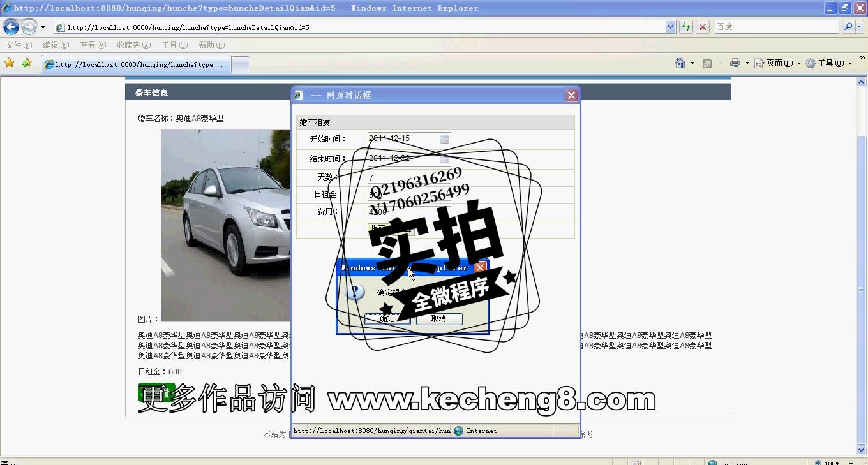This screenshot has height=465, width=868.
Task: Open the recent pages dropdown beside Forward
Action: pos(43,27)
